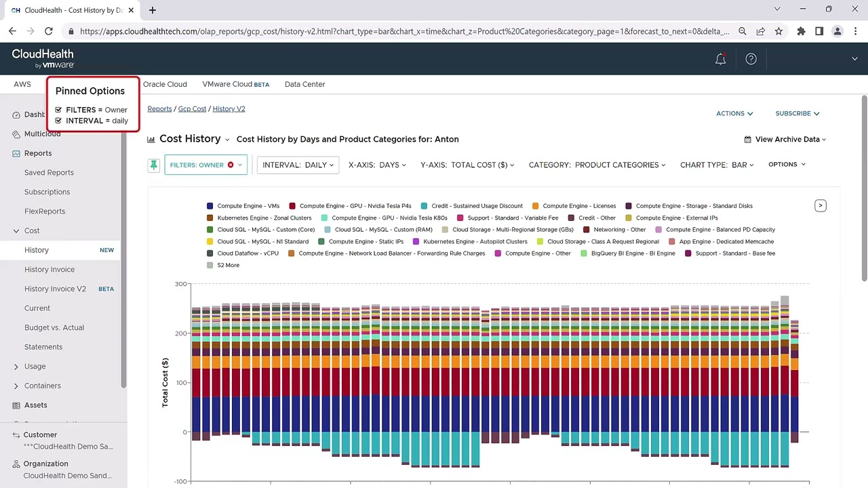The height and width of the screenshot is (488, 868).
Task: Toggle Compute Engine - Licenses legend series
Action: click(574, 206)
